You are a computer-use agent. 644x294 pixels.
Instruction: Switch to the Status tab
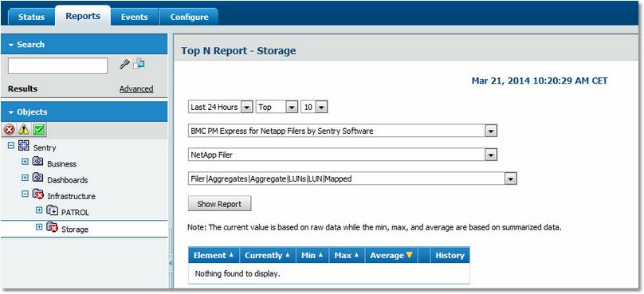coord(31,18)
